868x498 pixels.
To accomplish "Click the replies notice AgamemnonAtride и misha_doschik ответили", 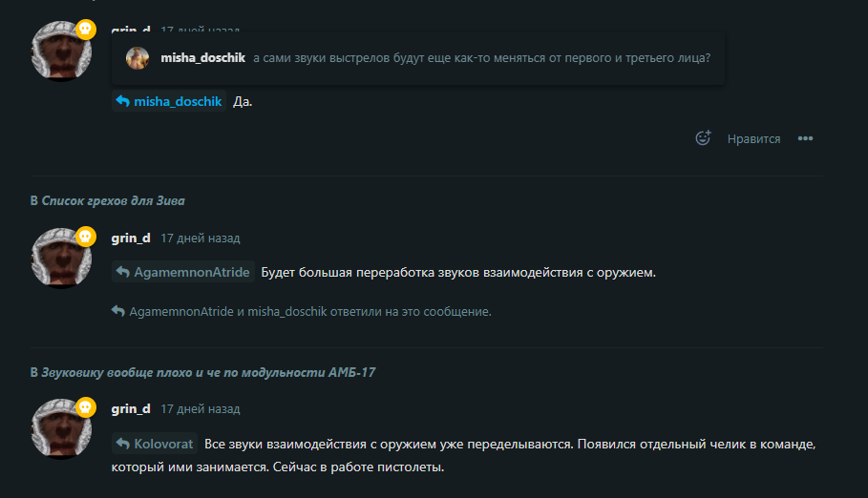I will click(301, 312).
